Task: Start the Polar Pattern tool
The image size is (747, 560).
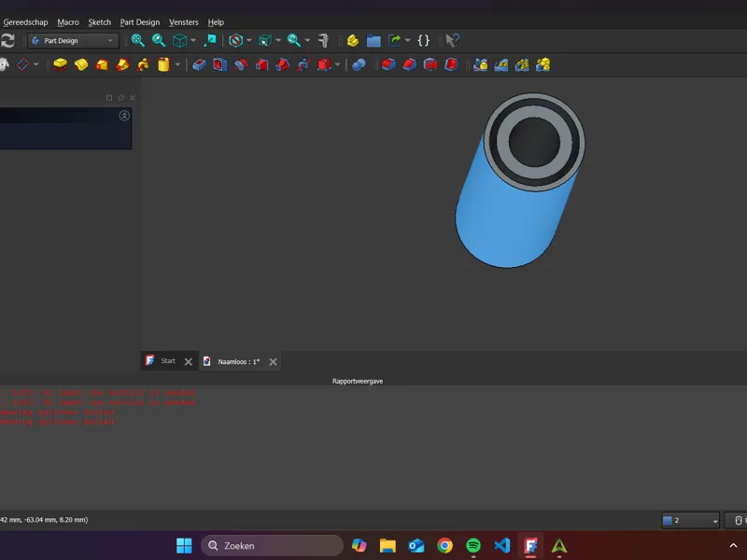Action: (x=522, y=64)
